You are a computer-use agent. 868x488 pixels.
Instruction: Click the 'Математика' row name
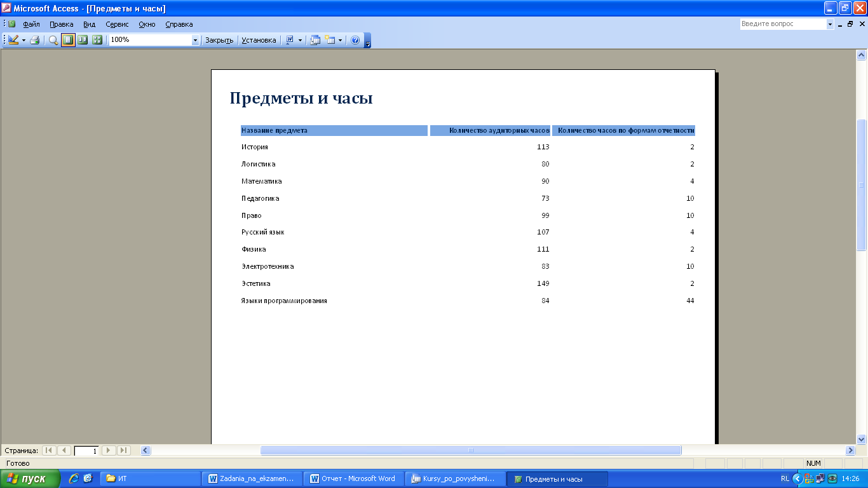click(261, 181)
